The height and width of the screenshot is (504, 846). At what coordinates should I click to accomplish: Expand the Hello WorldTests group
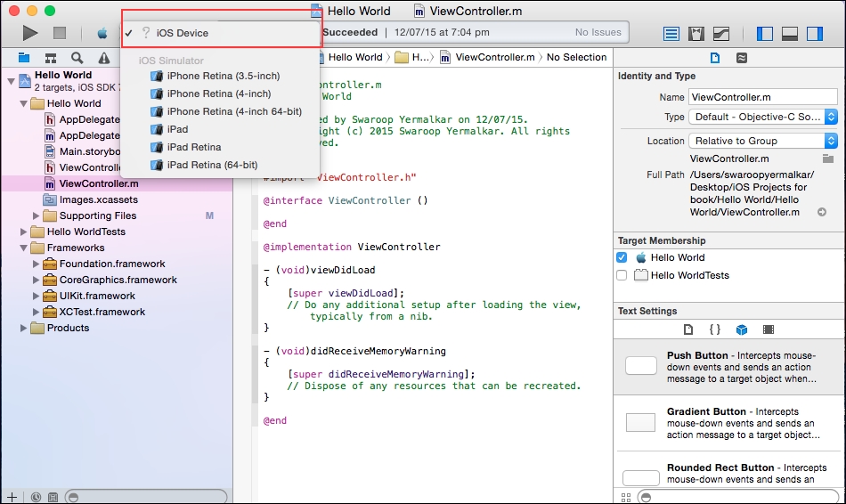coord(23,232)
